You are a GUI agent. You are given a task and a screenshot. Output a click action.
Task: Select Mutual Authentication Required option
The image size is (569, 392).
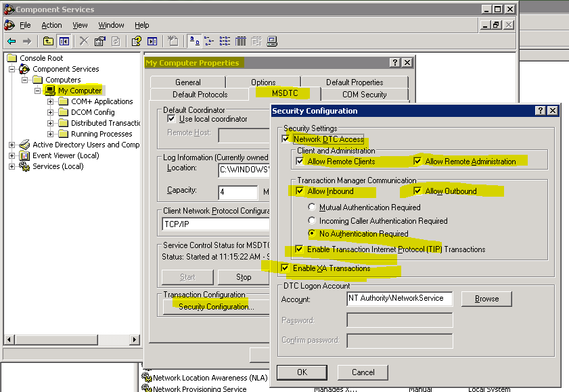tap(312, 207)
